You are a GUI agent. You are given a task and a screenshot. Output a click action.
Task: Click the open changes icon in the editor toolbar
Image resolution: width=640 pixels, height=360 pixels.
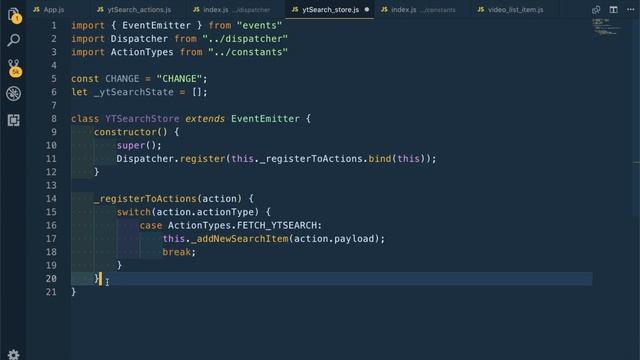point(596,9)
